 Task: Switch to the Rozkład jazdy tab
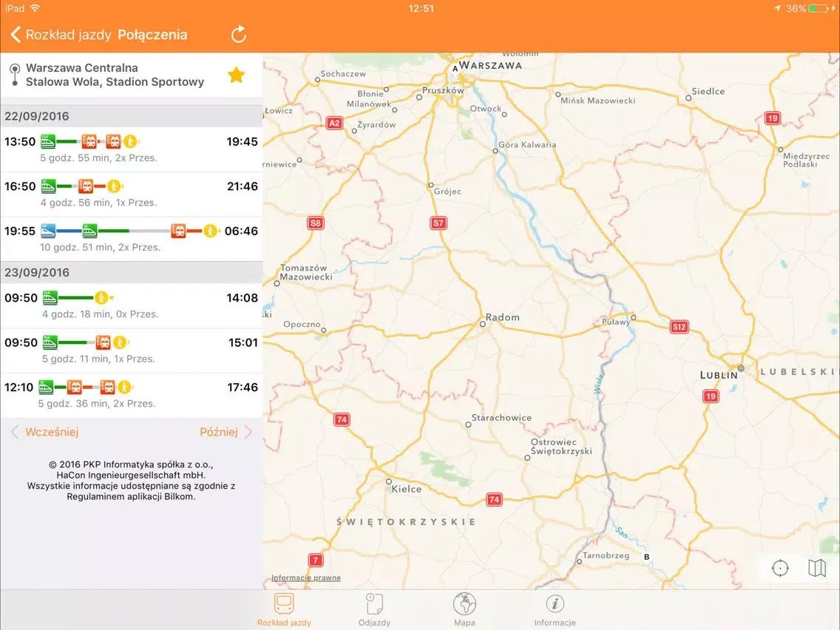pos(284,609)
